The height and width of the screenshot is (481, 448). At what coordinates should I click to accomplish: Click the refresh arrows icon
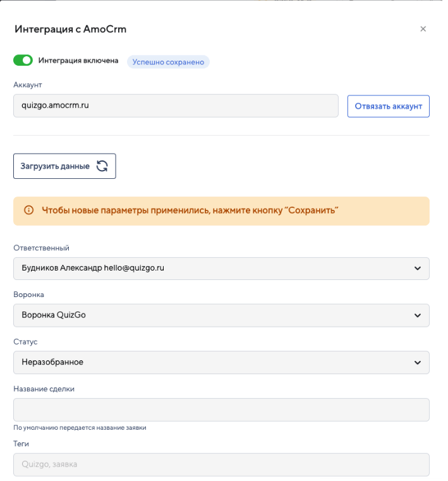pos(102,166)
